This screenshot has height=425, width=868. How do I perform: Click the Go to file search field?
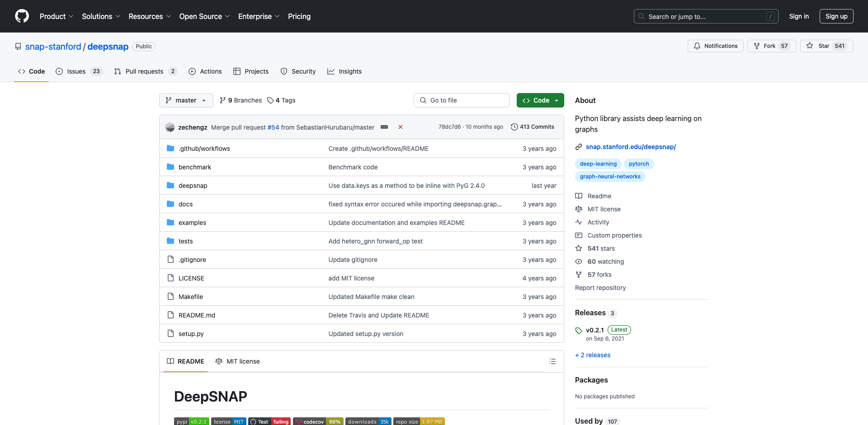coord(461,100)
